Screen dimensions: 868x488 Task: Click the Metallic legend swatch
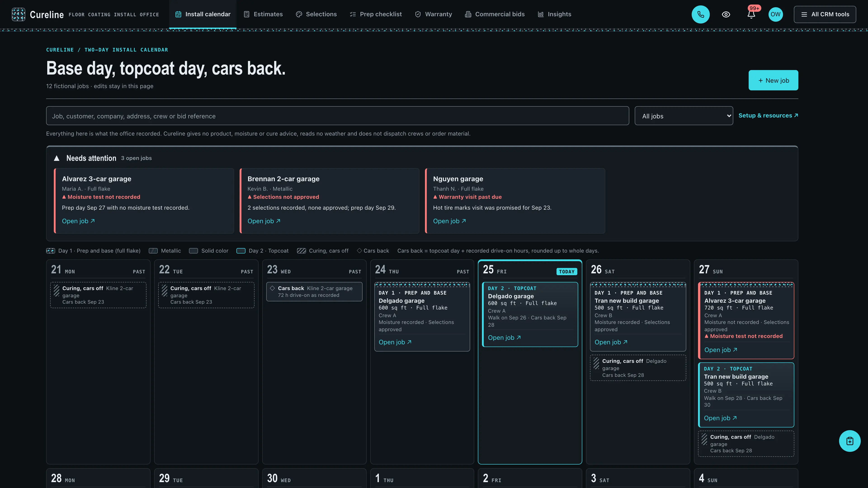[153, 251]
